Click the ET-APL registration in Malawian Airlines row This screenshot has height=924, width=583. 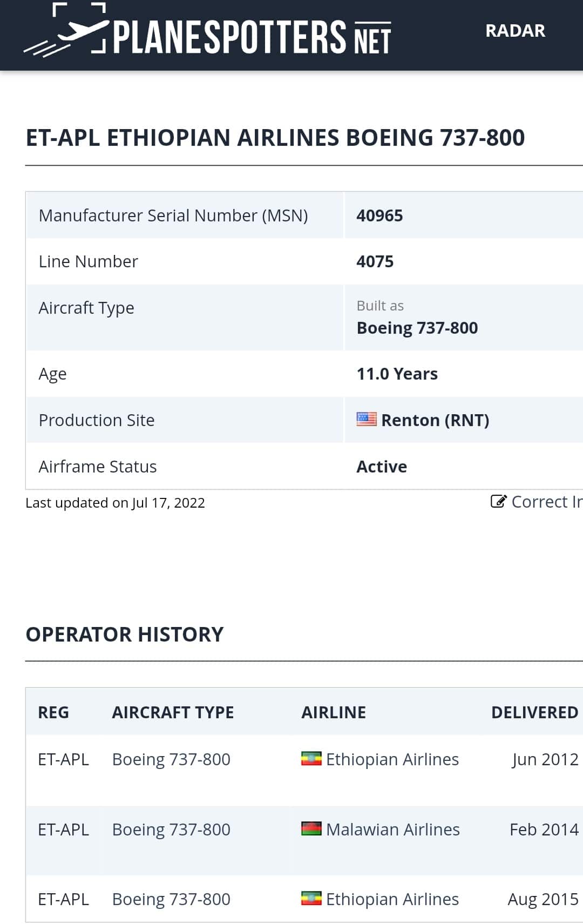[63, 829]
